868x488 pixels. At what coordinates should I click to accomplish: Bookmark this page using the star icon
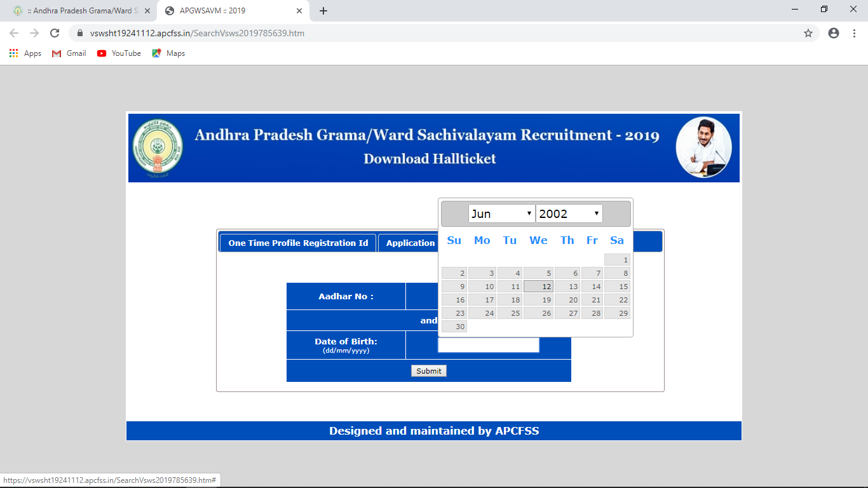click(x=808, y=33)
